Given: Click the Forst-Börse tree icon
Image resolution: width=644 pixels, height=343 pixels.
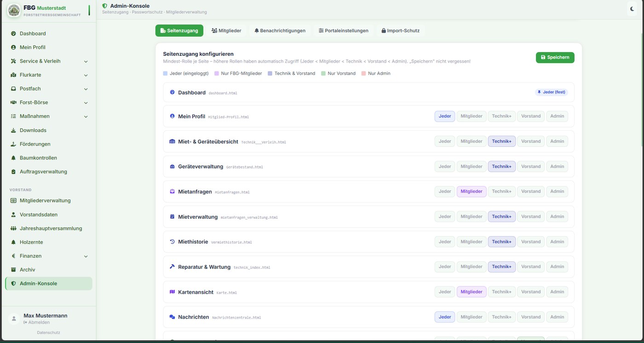Looking at the screenshot, I should click(13, 103).
